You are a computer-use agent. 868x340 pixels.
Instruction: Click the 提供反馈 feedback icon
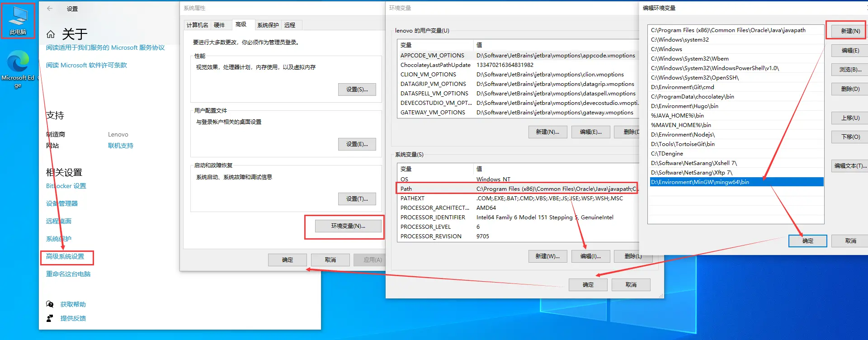[x=50, y=318]
